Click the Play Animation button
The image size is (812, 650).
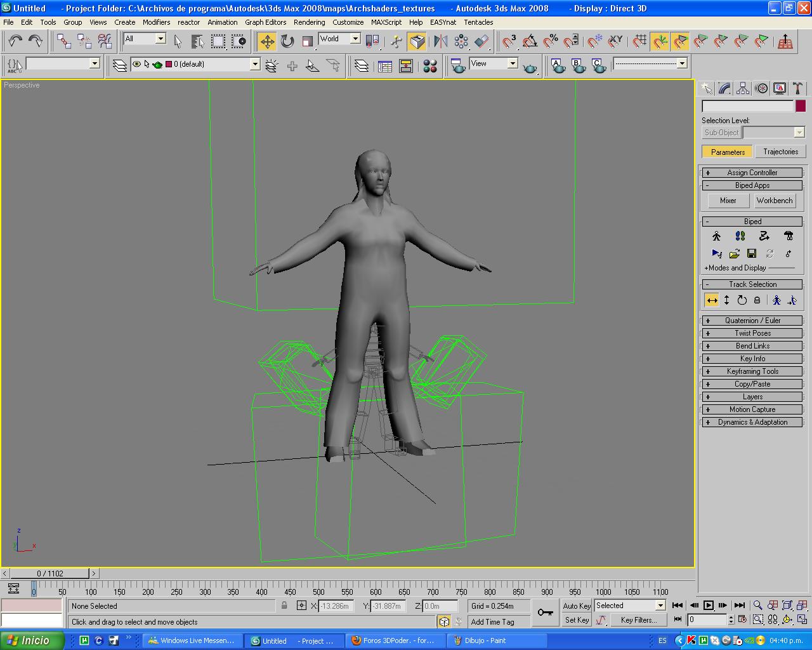tap(709, 606)
